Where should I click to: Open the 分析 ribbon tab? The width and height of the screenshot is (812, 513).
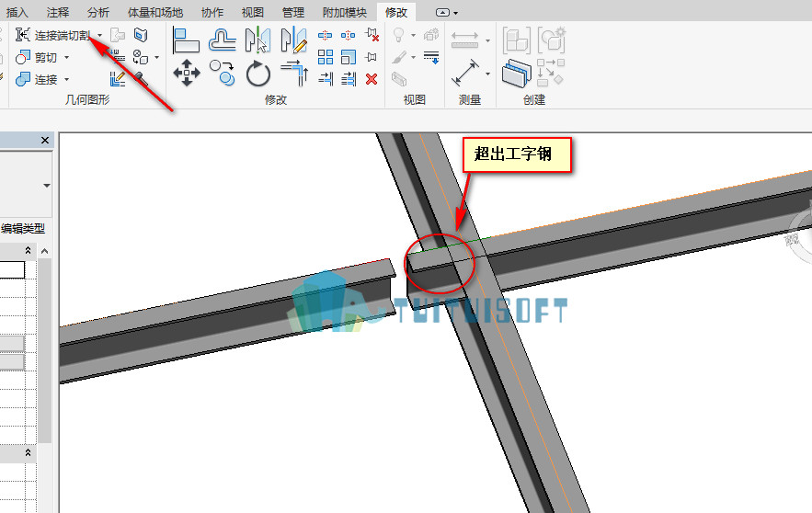98,12
